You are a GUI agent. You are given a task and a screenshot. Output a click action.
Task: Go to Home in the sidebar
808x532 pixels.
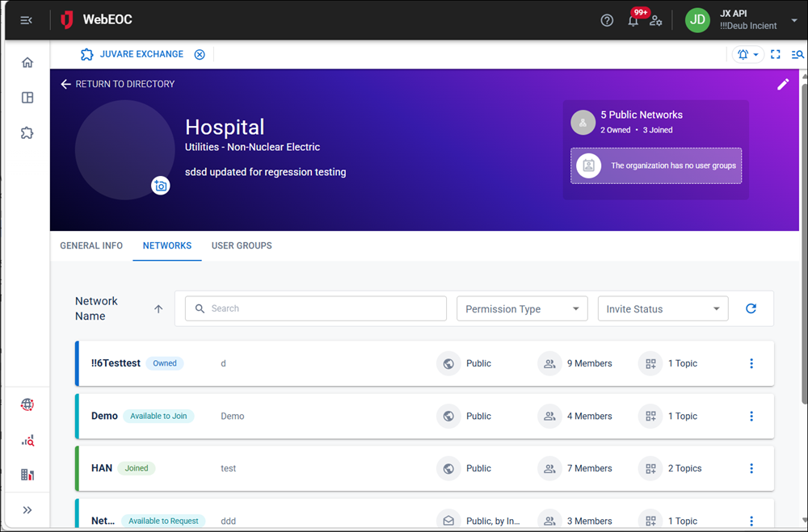27,62
